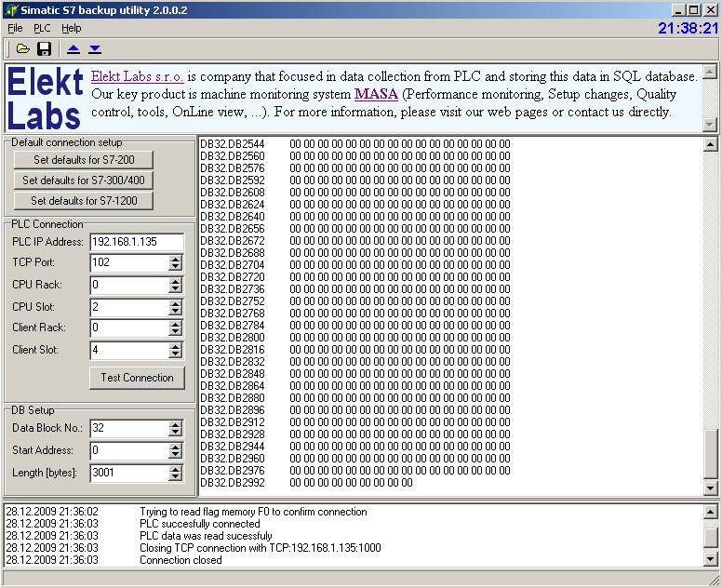722x588 pixels.
Task: Click the Client Slot input field
Action: (129, 350)
